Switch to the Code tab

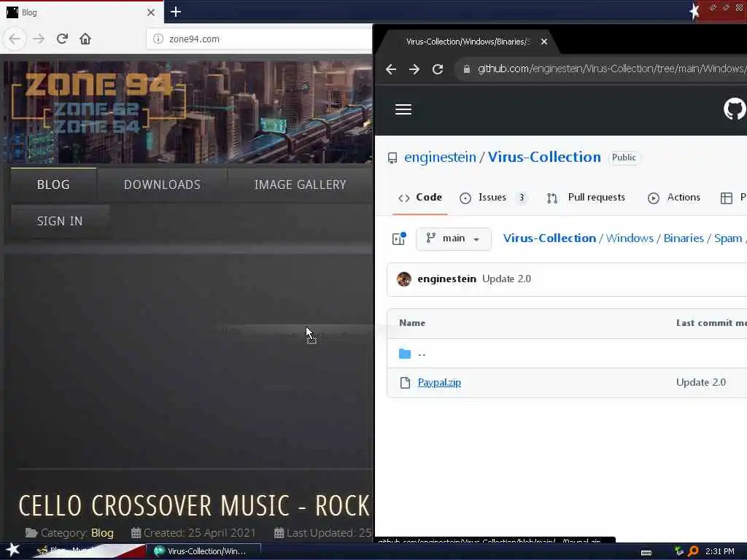(420, 198)
